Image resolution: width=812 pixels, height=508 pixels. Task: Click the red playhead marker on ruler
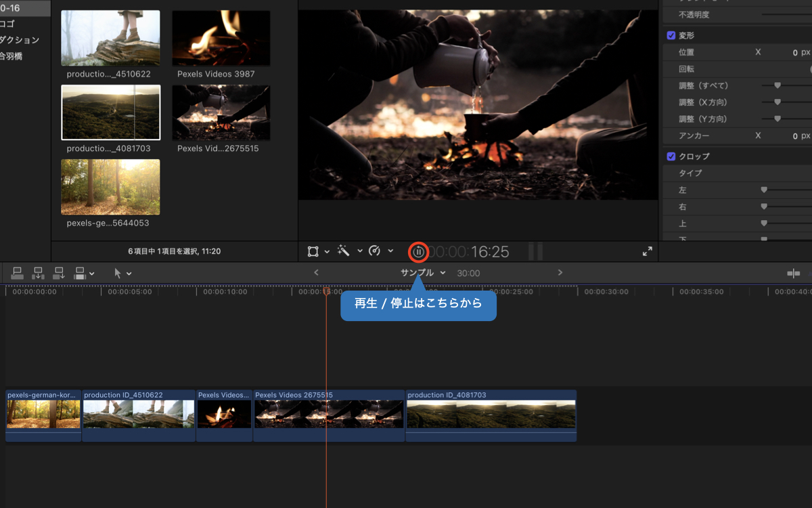point(326,291)
